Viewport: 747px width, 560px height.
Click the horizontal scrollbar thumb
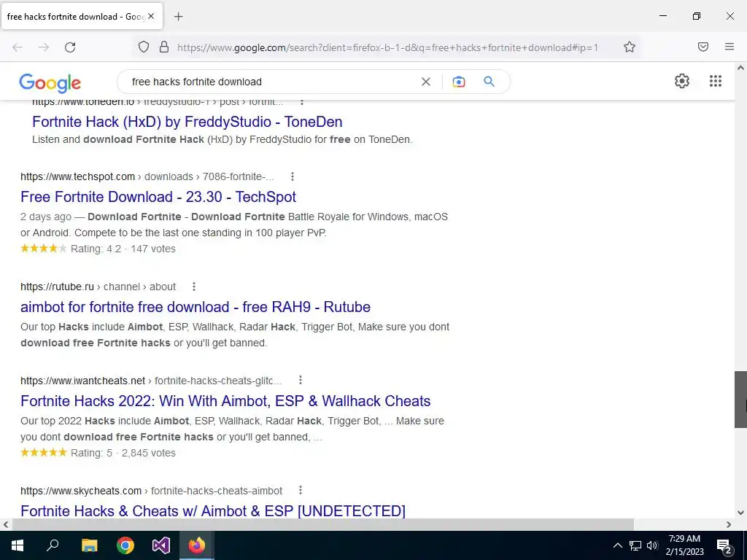(x=322, y=524)
